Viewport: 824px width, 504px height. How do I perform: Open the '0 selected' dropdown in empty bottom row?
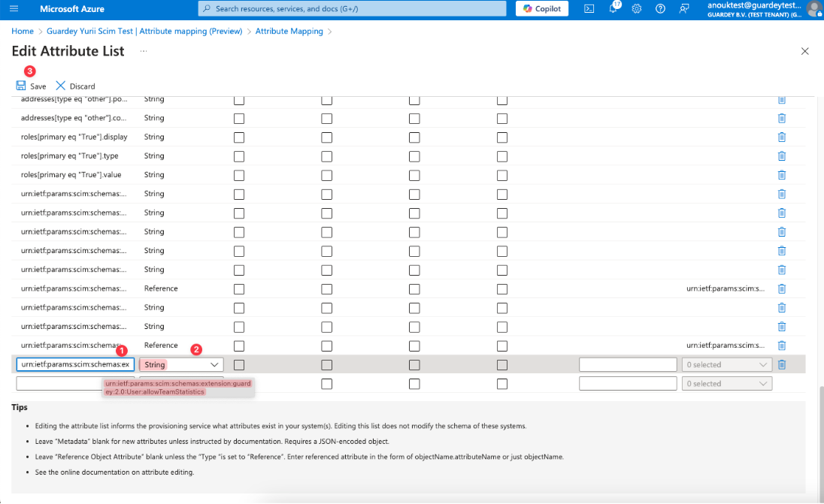click(726, 384)
